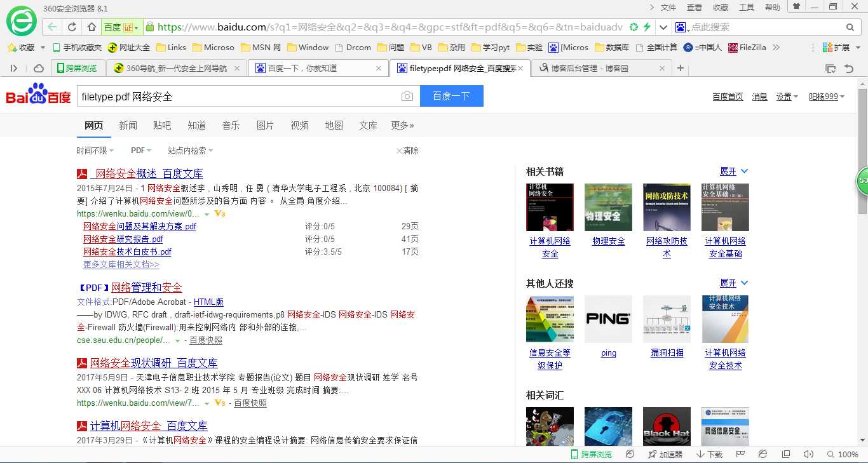Open 更多文库相关文档>> link
This screenshot has height=463, width=868.
click(121, 264)
